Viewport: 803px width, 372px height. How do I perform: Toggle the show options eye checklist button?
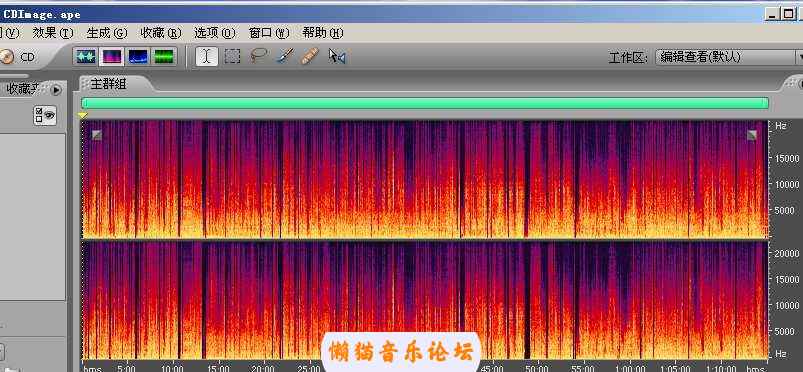tap(45, 116)
